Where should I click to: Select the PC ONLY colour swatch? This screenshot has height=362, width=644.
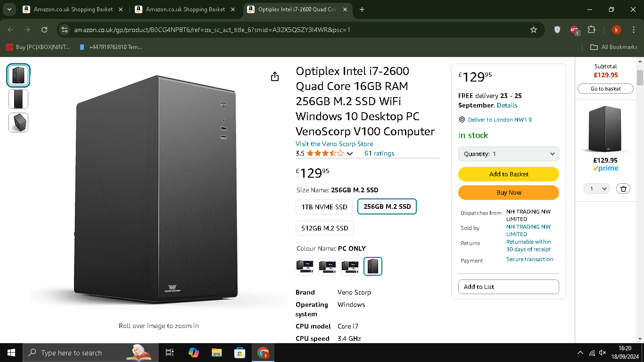pos(373,266)
